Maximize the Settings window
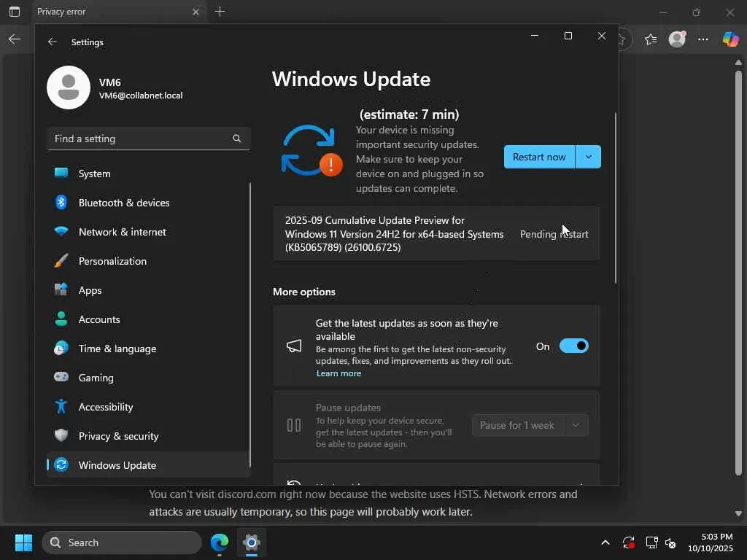Screen dimensions: 747x560 click(x=568, y=36)
